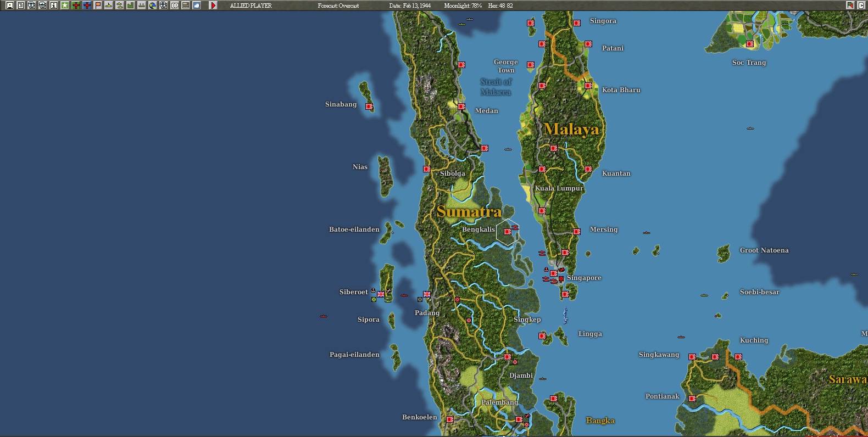Image resolution: width=868 pixels, height=437 pixels.
Task: Click the 'Nias' island label
Action: click(x=360, y=167)
